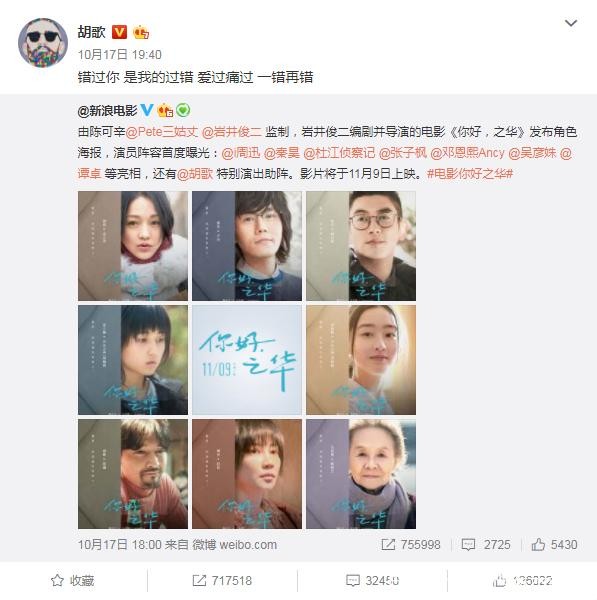Open the post options chevron menu

(x=571, y=23)
